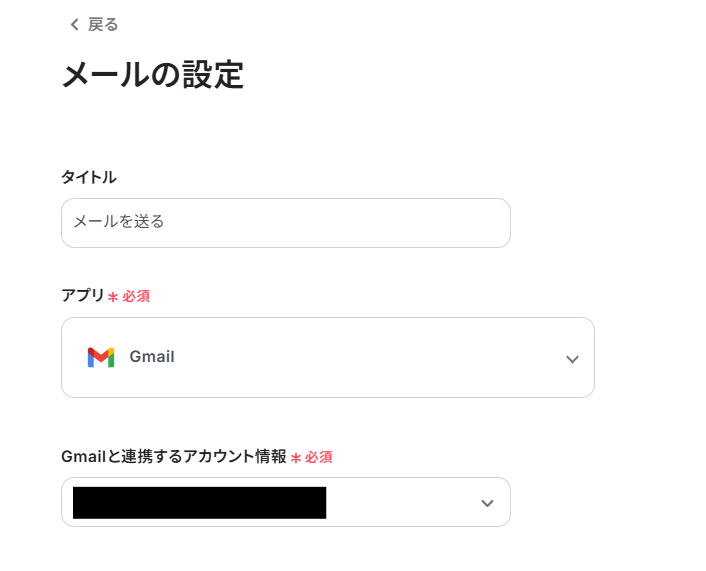Go back via the 戻る link
706x571 pixels.
click(102, 25)
